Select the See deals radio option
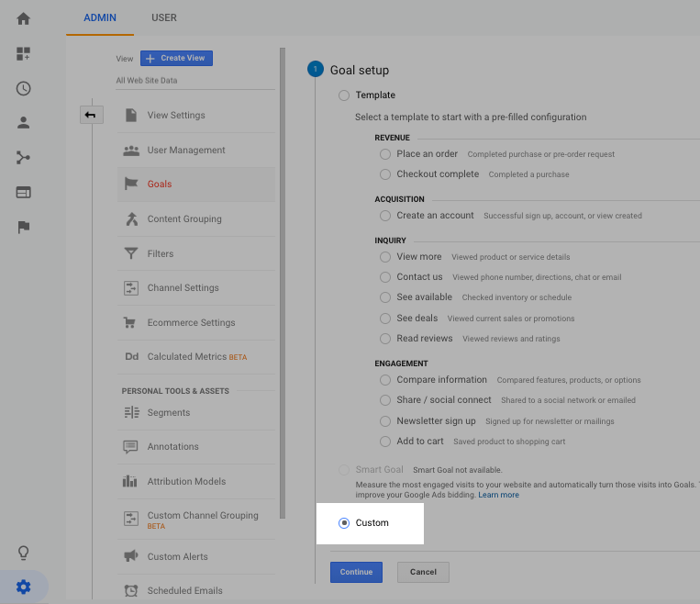Viewport: 700px width, 604px height. click(384, 319)
